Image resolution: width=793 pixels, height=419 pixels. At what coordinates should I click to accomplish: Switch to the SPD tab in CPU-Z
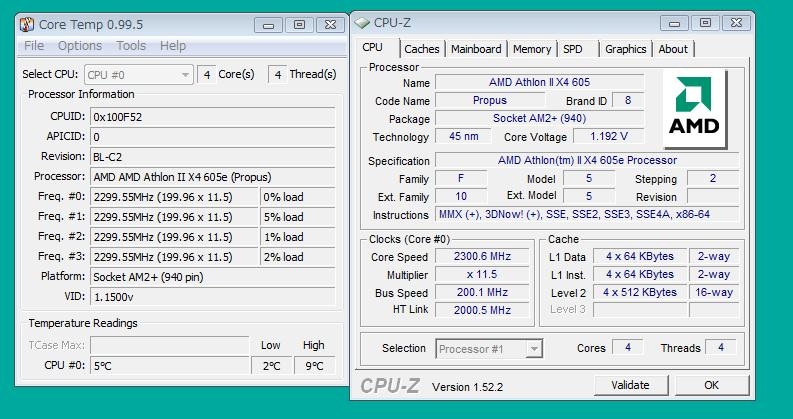(x=572, y=49)
